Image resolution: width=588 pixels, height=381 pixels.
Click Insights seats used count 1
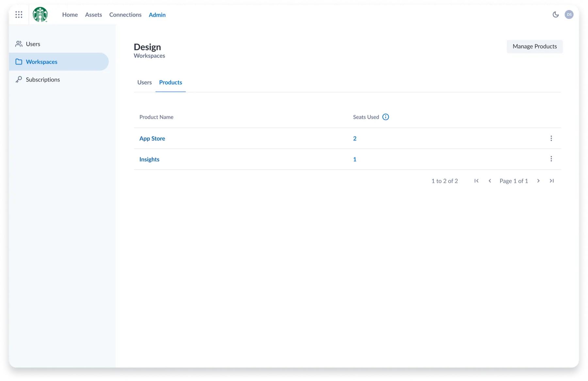point(355,159)
